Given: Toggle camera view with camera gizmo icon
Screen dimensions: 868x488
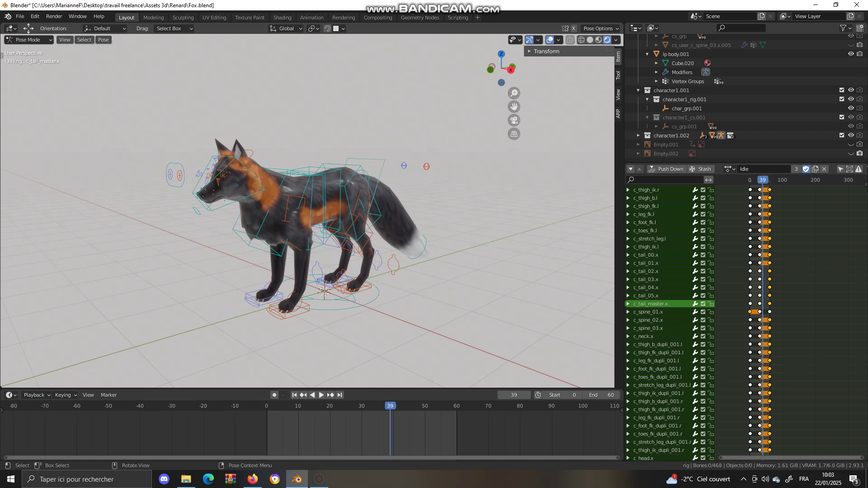Looking at the screenshot, I should 514,120.
